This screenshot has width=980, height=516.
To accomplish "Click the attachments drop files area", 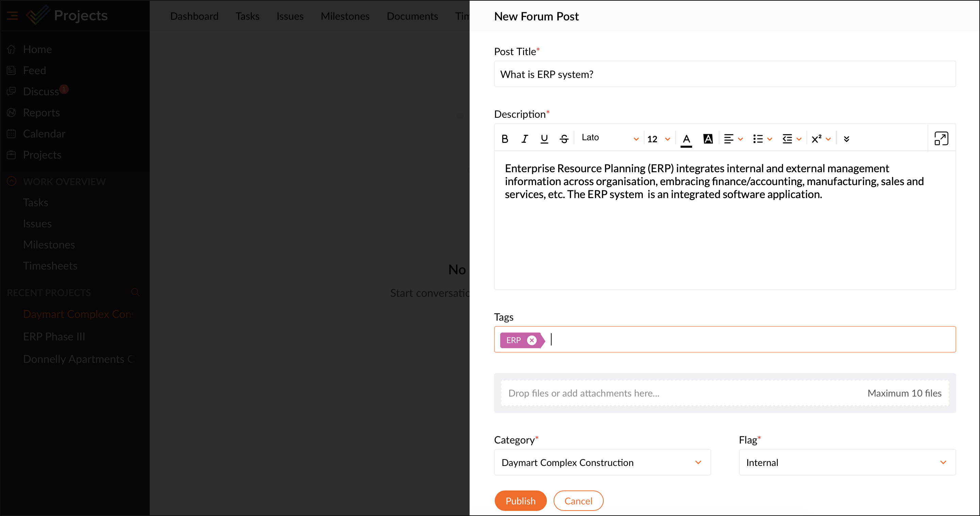I will click(724, 393).
